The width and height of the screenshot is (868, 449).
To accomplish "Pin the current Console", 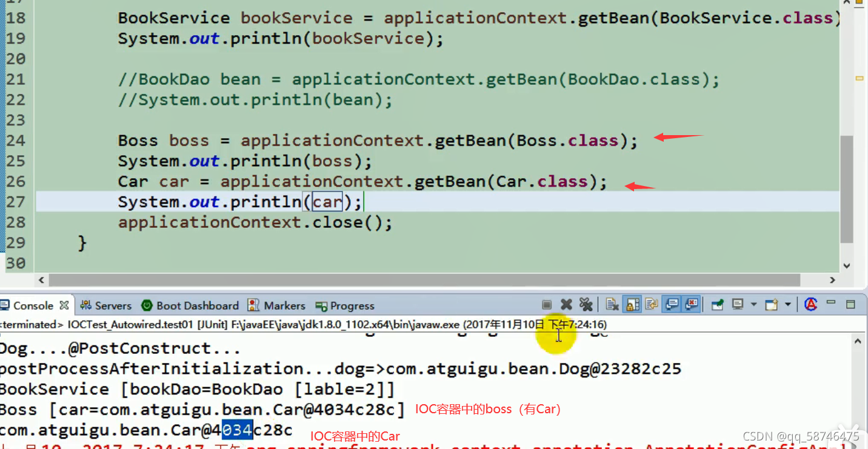I will 718,305.
